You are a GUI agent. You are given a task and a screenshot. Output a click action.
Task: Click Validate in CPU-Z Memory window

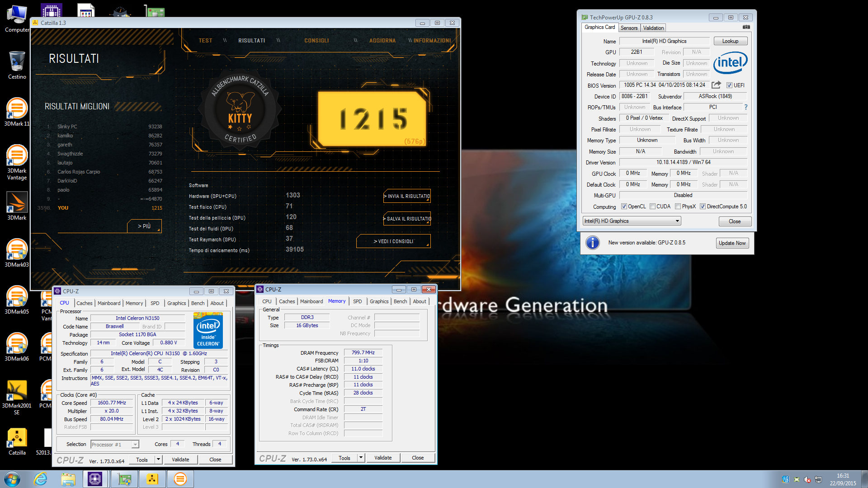383,458
